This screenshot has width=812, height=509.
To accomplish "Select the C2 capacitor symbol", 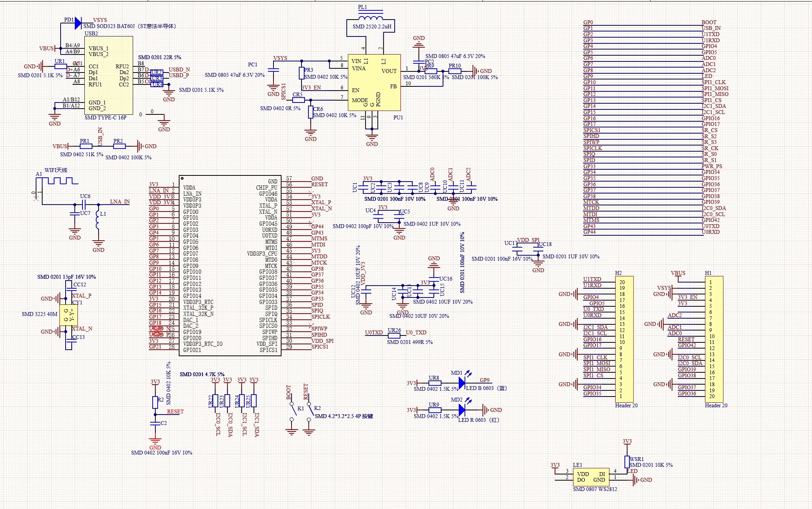I will pos(155,423).
